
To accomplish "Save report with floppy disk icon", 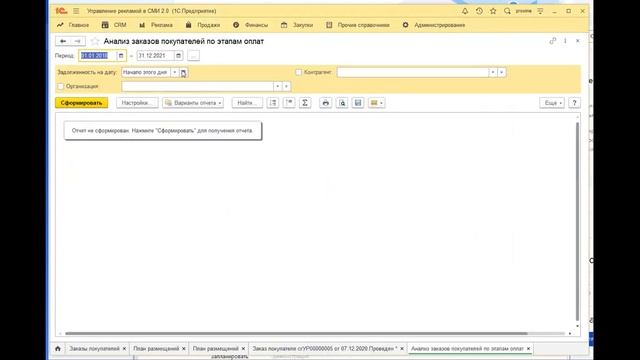I will (x=358, y=103).
